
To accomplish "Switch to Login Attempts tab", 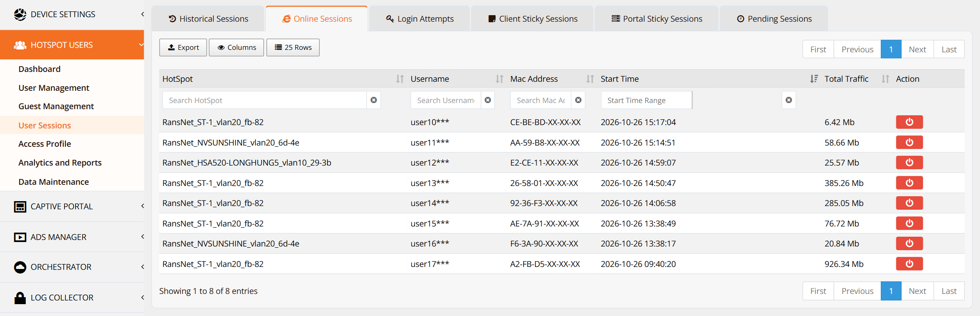I will (420, 19).
